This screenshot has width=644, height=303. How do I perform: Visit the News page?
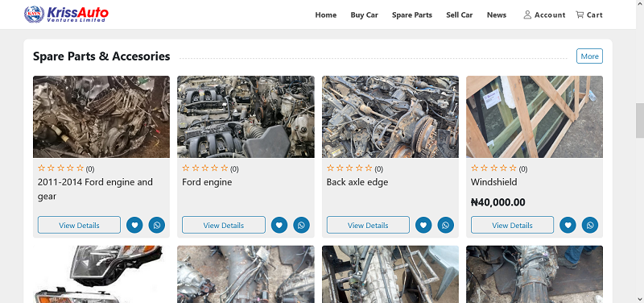[x=497, y=15]
